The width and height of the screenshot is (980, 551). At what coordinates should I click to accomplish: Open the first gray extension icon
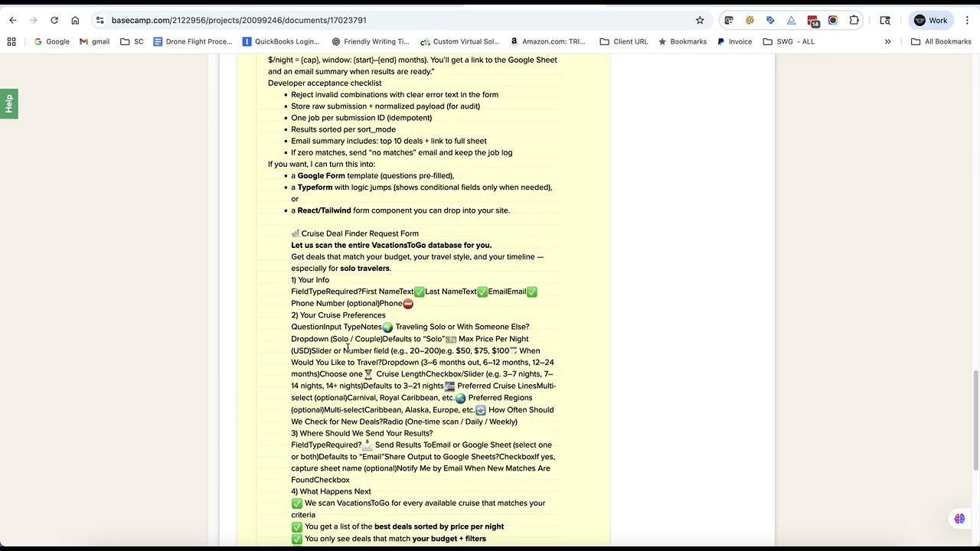[x=729, y=21]
